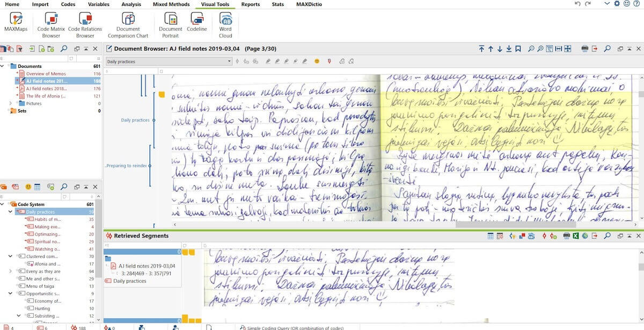Click Daily practices coding stripe label
Image resolution: width=644 pixels, height=330 pixels.
(x=135, y=120)
